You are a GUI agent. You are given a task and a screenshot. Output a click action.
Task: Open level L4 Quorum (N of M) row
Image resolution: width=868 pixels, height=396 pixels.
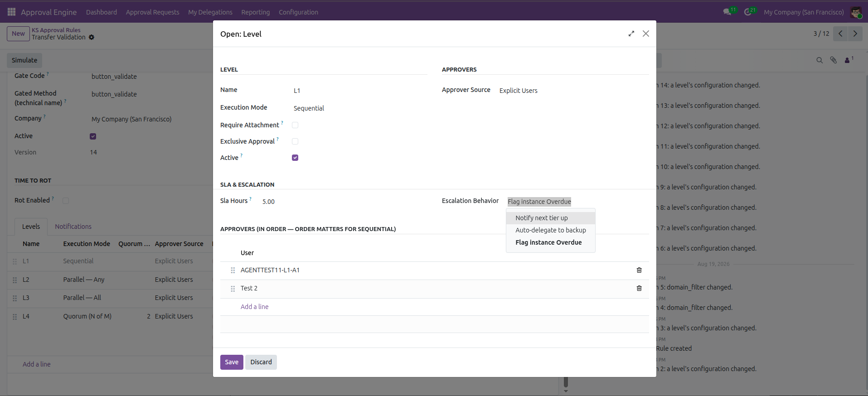coord(110,316)
